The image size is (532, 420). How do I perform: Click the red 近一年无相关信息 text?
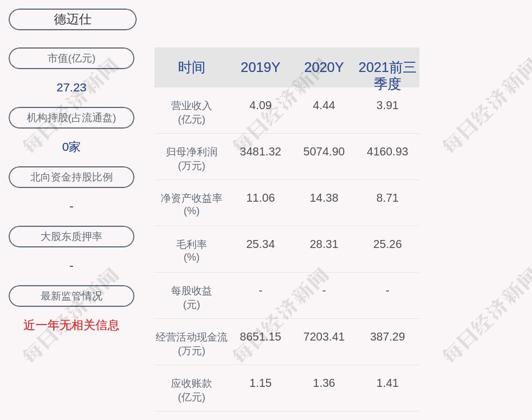click(72, 325)
